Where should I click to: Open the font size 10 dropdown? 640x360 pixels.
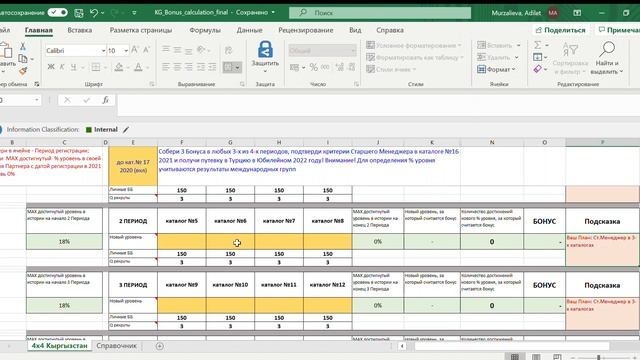point(126,51)
